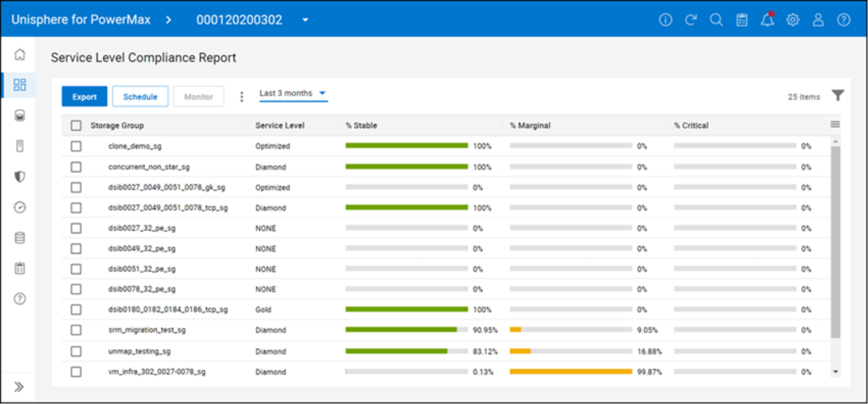
Task: Click the 99.87% marginal value
Action: [x=649, y=372]
